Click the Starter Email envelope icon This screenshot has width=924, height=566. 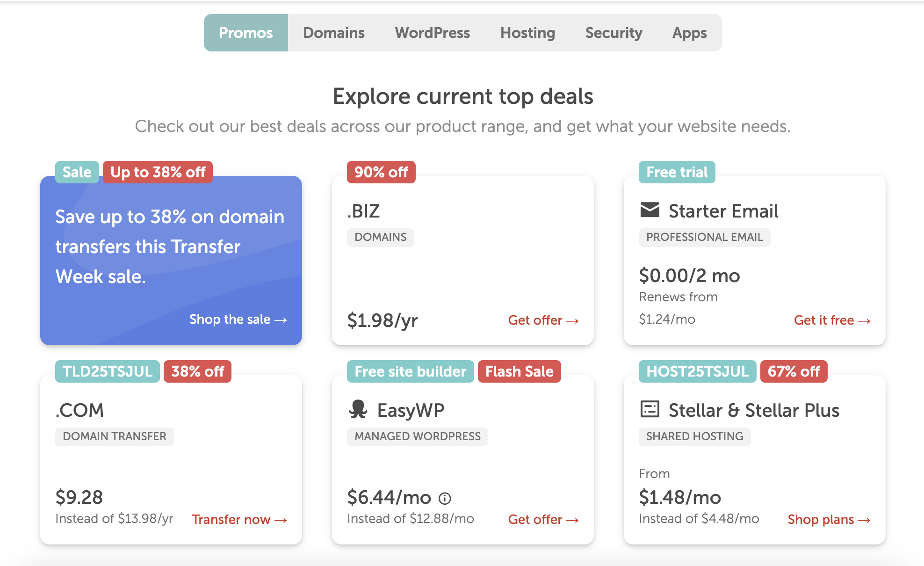650,210
